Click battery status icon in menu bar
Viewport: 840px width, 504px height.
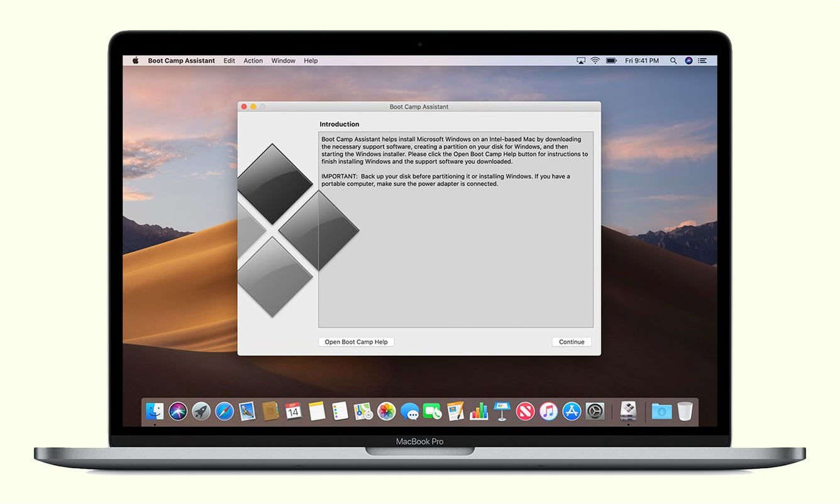pyautogui.click(x=611, y=61)
